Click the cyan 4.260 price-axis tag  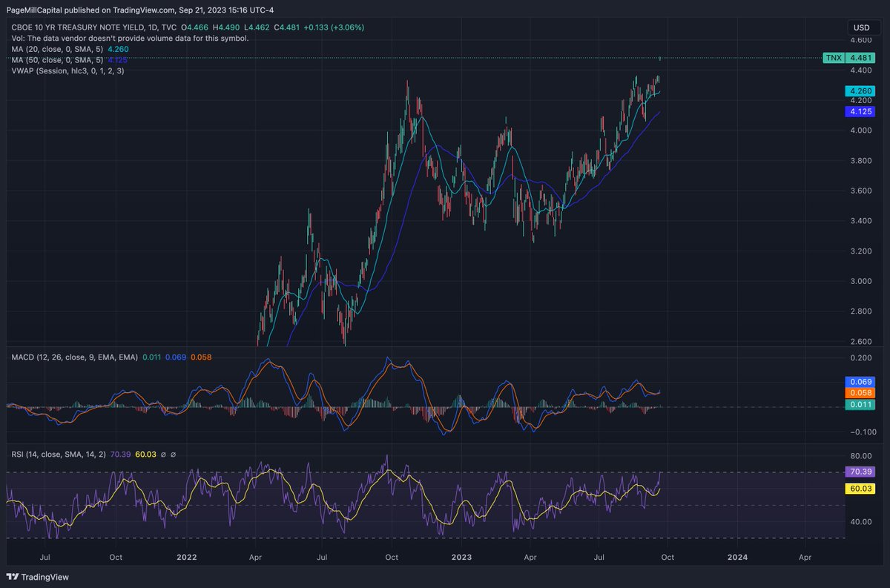pos(860,90)
